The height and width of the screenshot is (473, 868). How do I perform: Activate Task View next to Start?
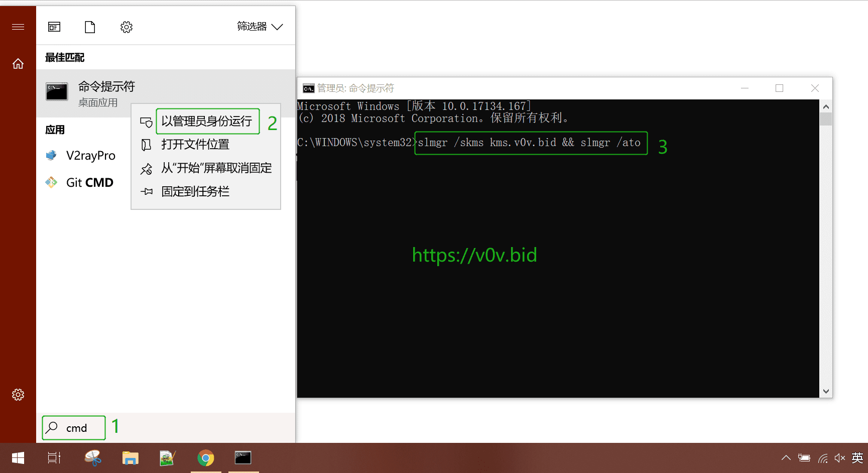[54, 458]
